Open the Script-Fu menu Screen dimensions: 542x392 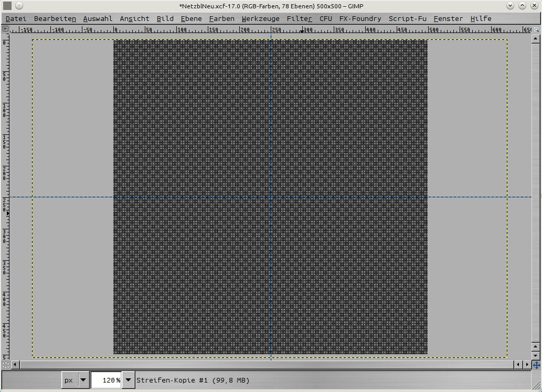click(x=407, y=18)
